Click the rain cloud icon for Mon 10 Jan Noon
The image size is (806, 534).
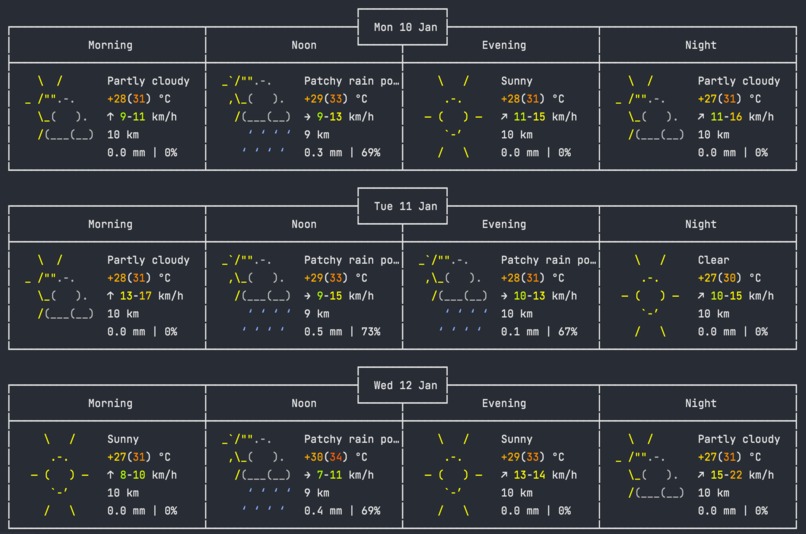[257, 117]
